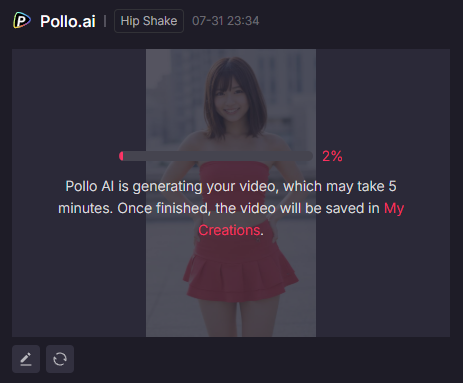
Task: Click the bottom of preview below the message
Action: coord(231,288)
